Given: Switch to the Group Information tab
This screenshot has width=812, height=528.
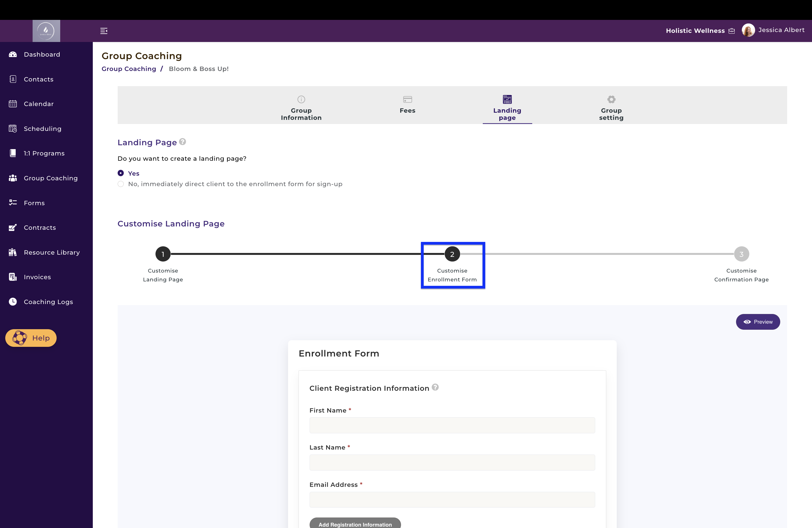Looking at the screenshot, I should point(301,114).
